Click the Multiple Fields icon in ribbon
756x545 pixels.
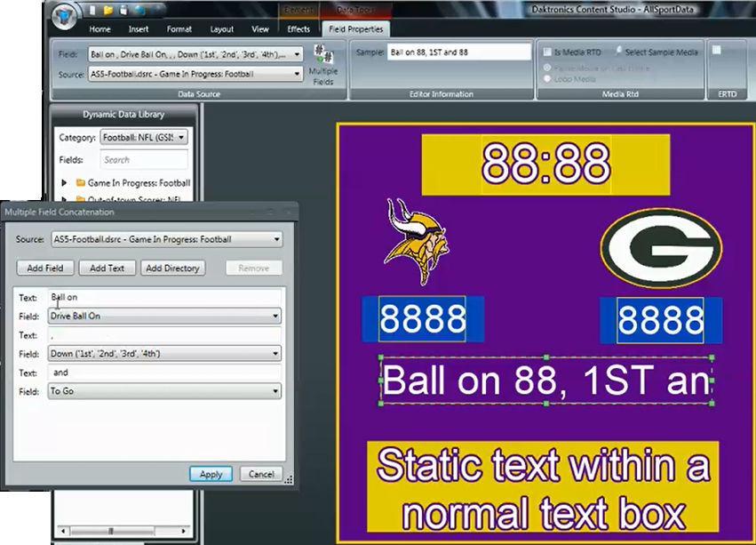[x=322, y=60]
